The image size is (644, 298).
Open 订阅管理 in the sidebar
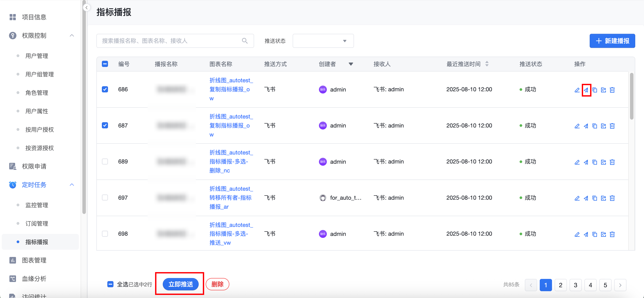tap(37, 223)
